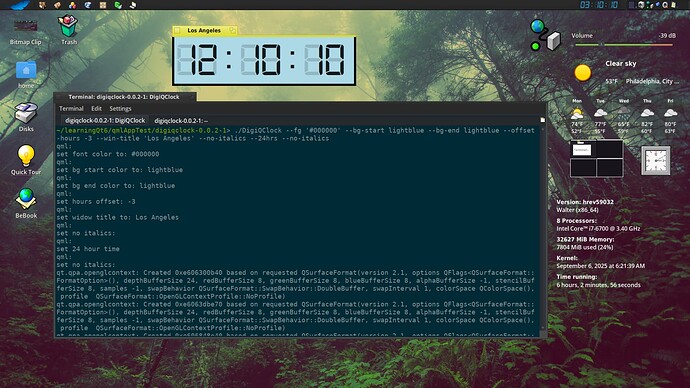Viewport: 690px width, 388px height.
Task: Click the 03:10:10 clock in the top bar
Action: pyautogui.click(x=599, y=5)
